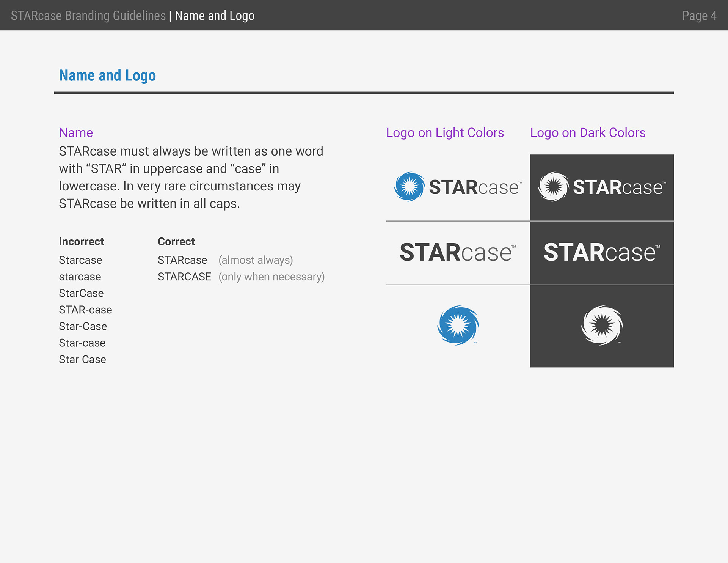Click the 'Name and Logo' blue heading
728x563 pixels.
coord(107,75)
